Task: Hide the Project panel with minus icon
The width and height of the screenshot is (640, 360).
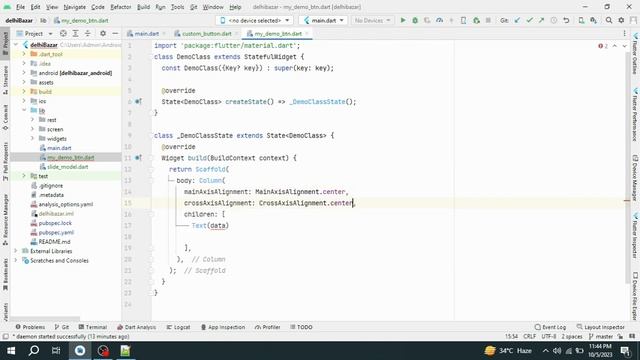Action: (x=115, y=33)
